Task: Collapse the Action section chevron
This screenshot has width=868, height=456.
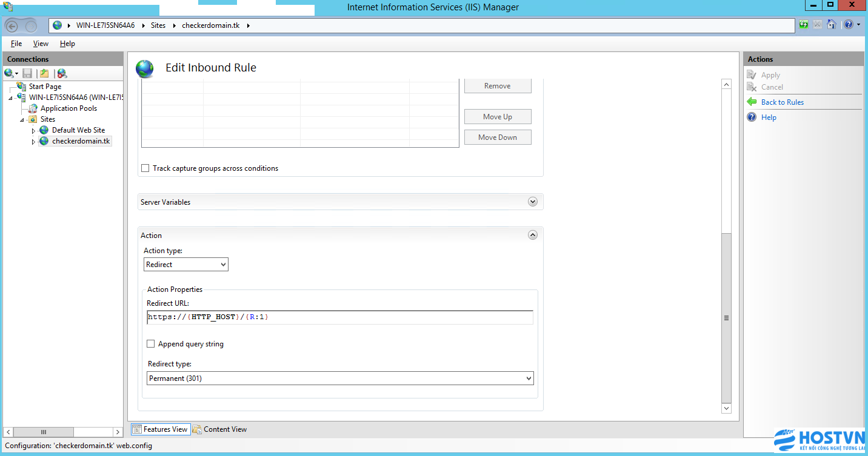Action: tap(533, 235)
